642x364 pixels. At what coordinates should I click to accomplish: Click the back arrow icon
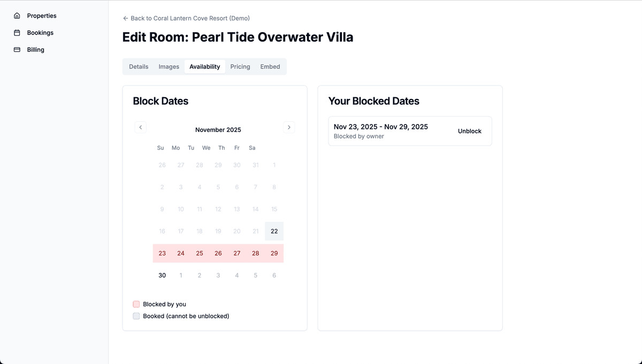(x=126, y=18)
